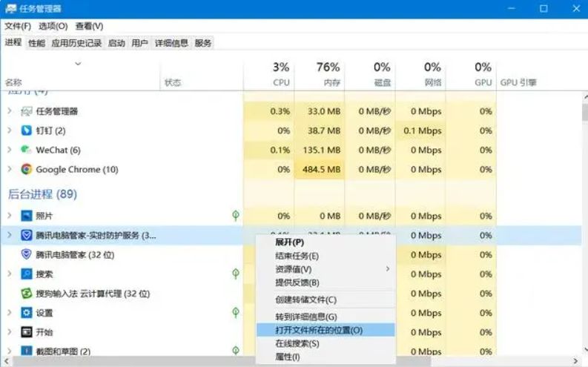The image size is (588, 367).
Task: Select the 135.1 MB memory cell
Action: pos(320,150)
